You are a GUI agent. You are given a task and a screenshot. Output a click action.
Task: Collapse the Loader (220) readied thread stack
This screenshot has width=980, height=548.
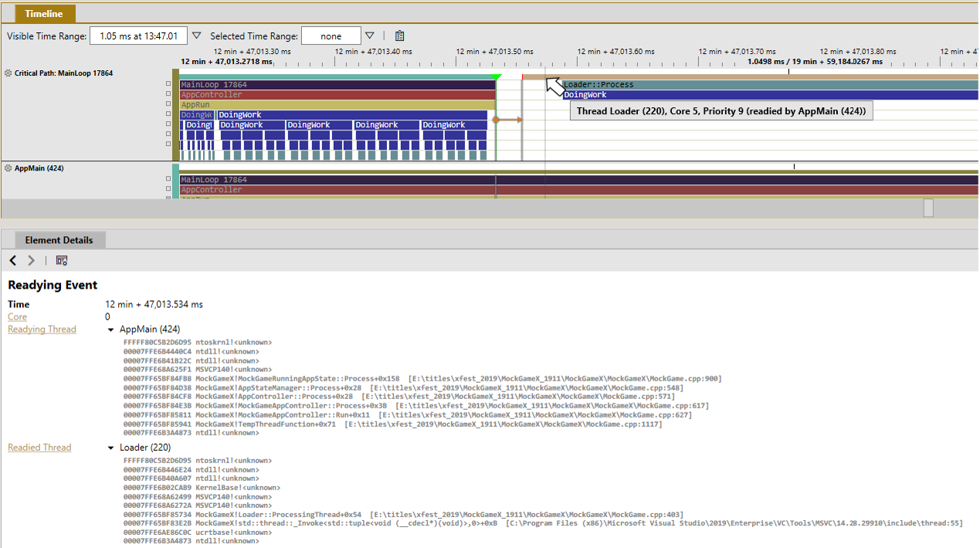[111, 448]
